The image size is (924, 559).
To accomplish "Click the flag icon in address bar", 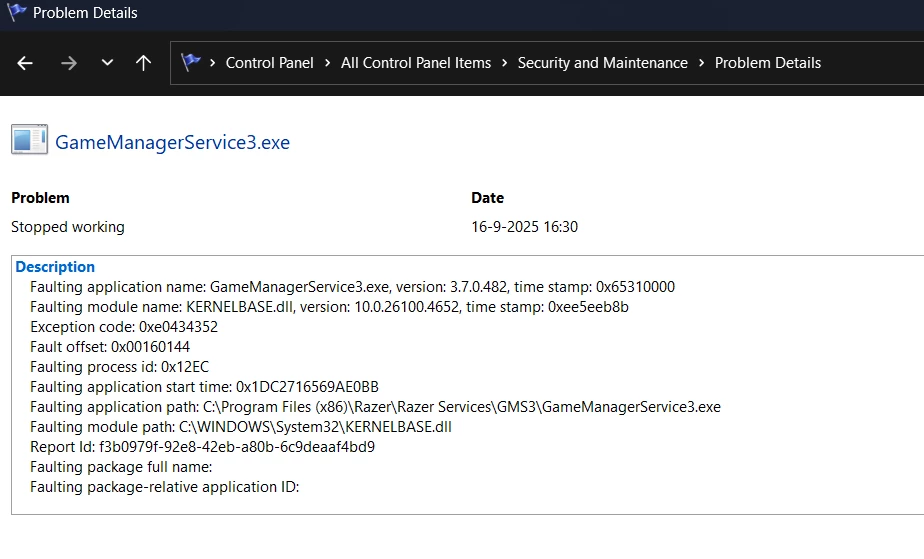I will (190, 62).
